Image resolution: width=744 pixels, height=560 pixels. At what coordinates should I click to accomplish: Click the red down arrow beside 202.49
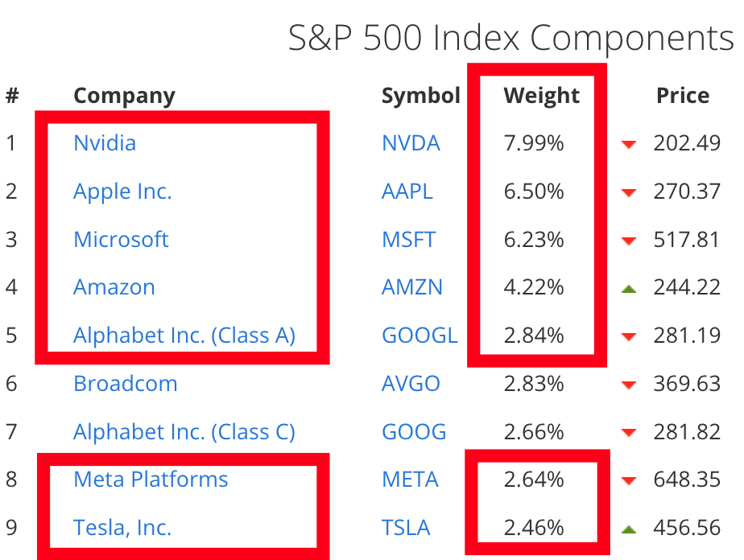point(629,145)
